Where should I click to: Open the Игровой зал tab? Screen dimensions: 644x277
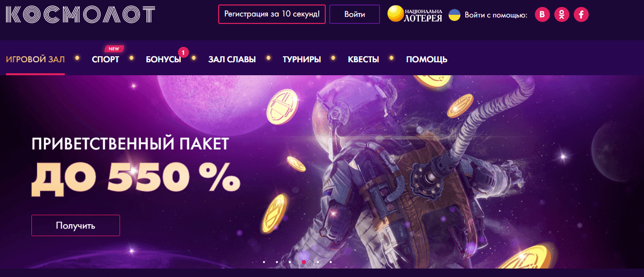pos(35,59)
